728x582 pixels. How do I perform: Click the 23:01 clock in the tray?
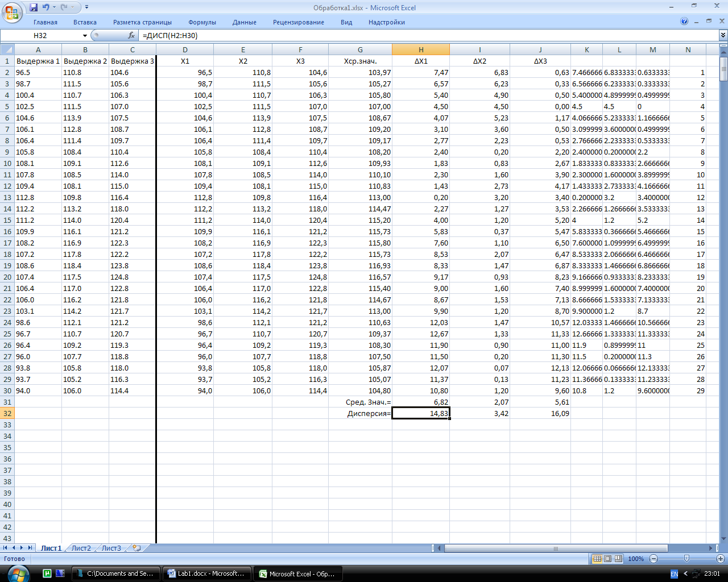(712, 574)
